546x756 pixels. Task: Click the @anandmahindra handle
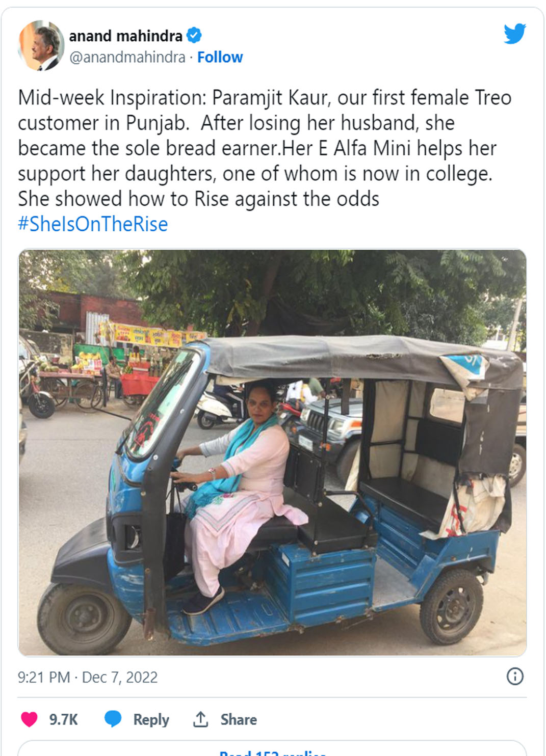127,57
